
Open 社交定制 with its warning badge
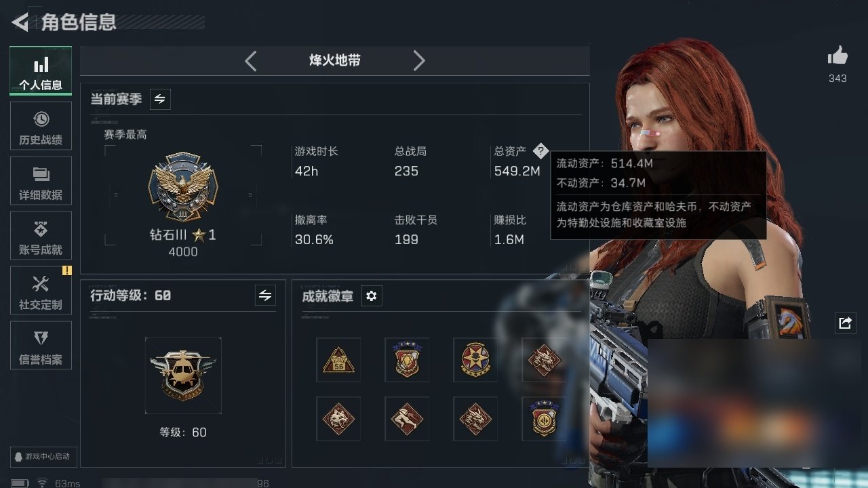41,291
